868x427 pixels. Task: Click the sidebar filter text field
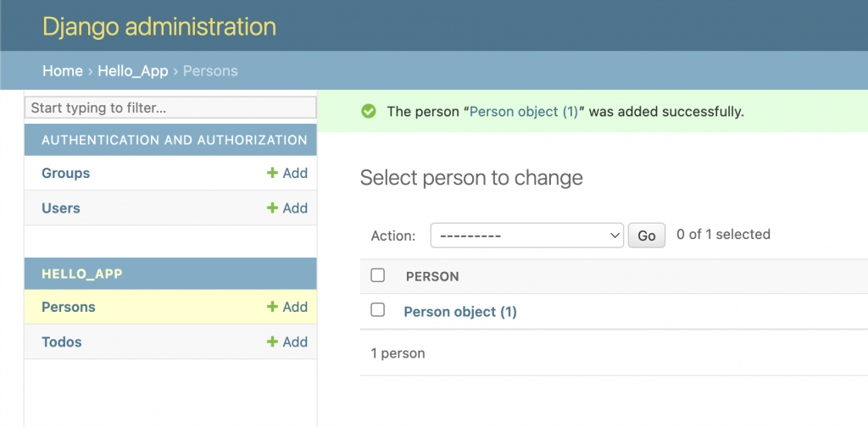tap(170, 108)
